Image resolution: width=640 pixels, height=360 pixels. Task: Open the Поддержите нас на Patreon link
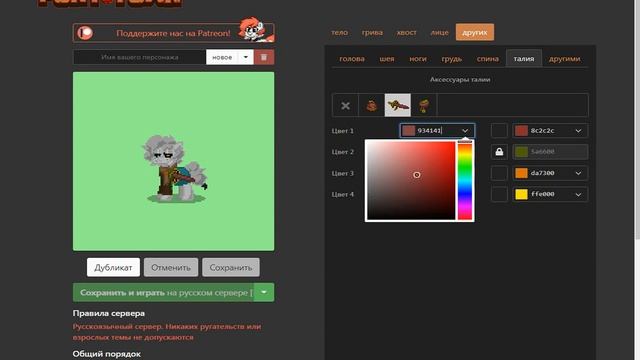[173, 33]
